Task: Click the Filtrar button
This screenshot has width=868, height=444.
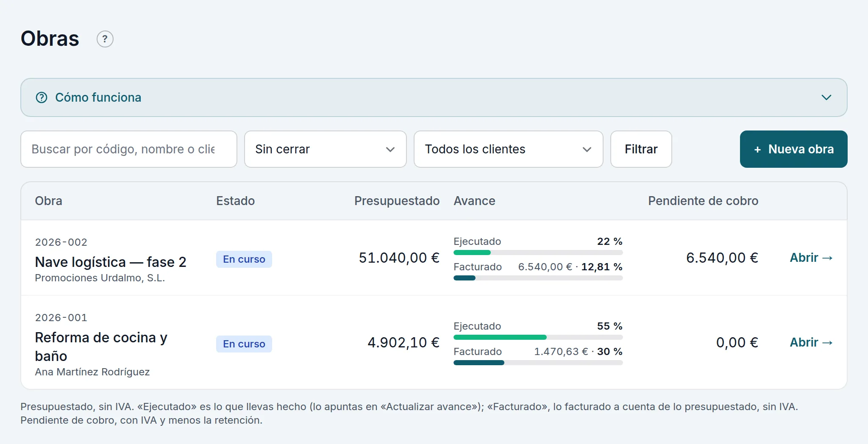Action: pos(641,149)
